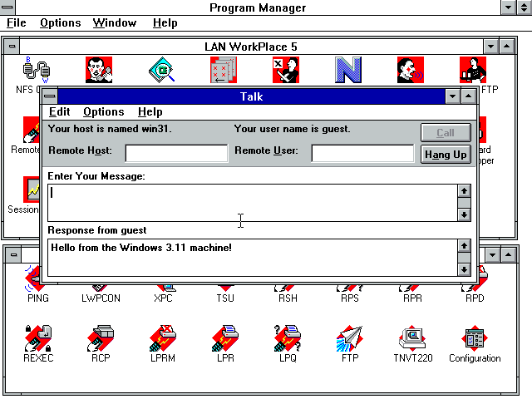532x399 pixels.
Task: Open the LAN WorkPlace 5 control menu box
Action: coord(12,47)
